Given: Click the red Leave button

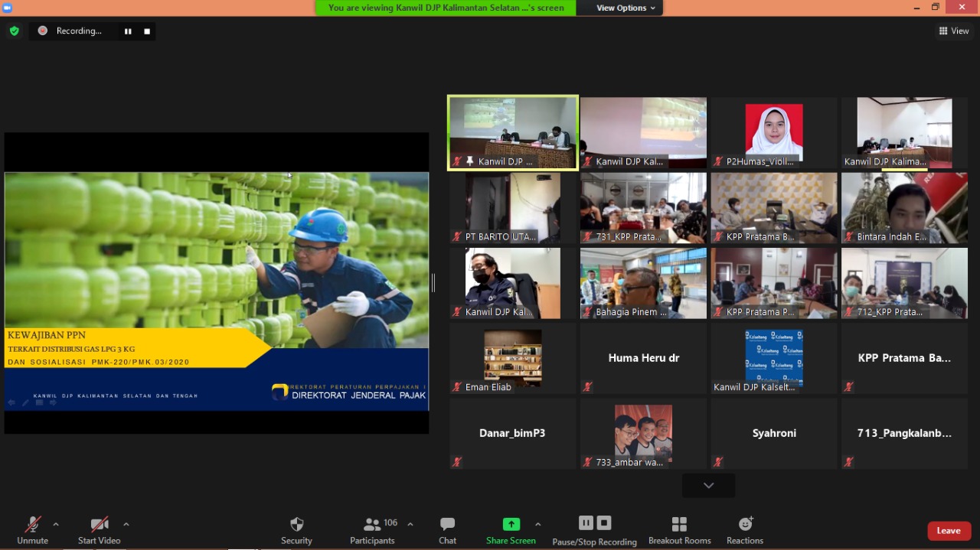Looking at the screenshot, I should coord(949,531).
